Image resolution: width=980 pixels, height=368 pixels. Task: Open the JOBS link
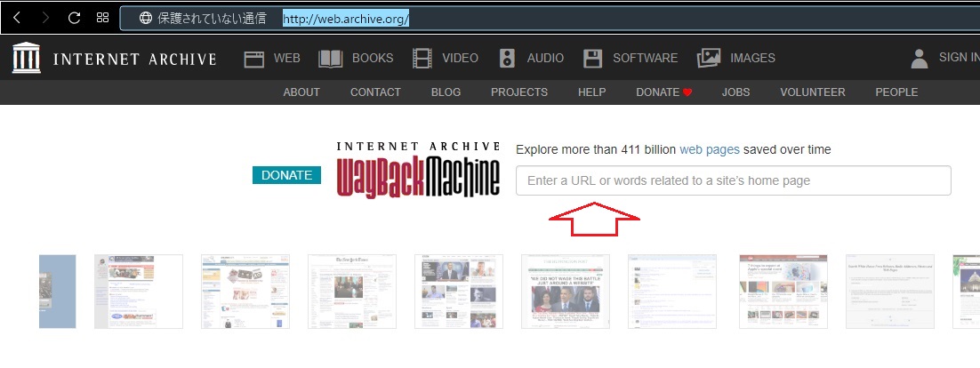tap(735, 92)
